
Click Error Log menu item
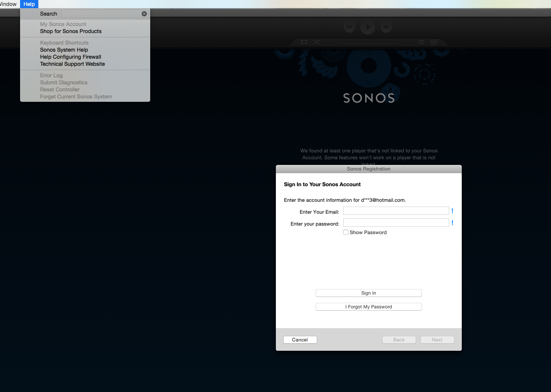point(51,75)
